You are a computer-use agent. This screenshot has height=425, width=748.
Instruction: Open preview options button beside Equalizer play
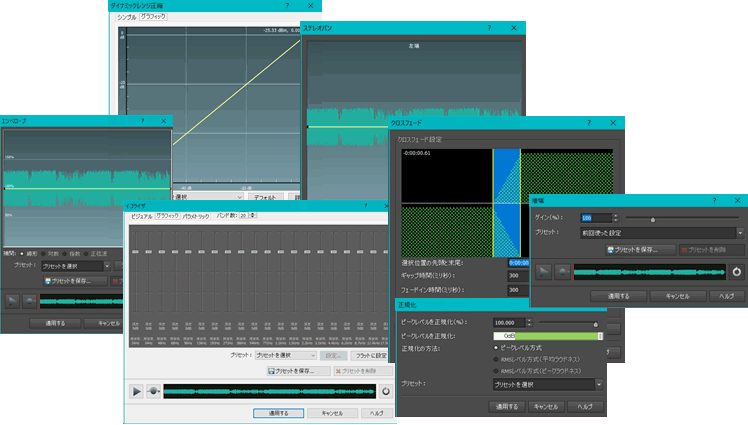click(x=154, y=392)
